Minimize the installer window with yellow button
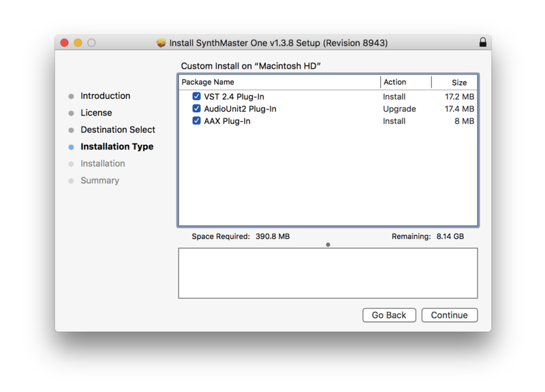 click(78, 43)
